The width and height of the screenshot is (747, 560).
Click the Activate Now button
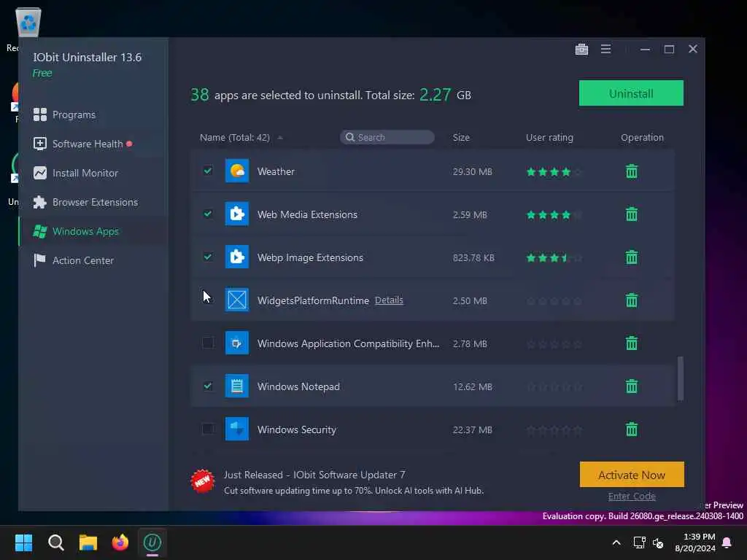[x=632, y=475]
